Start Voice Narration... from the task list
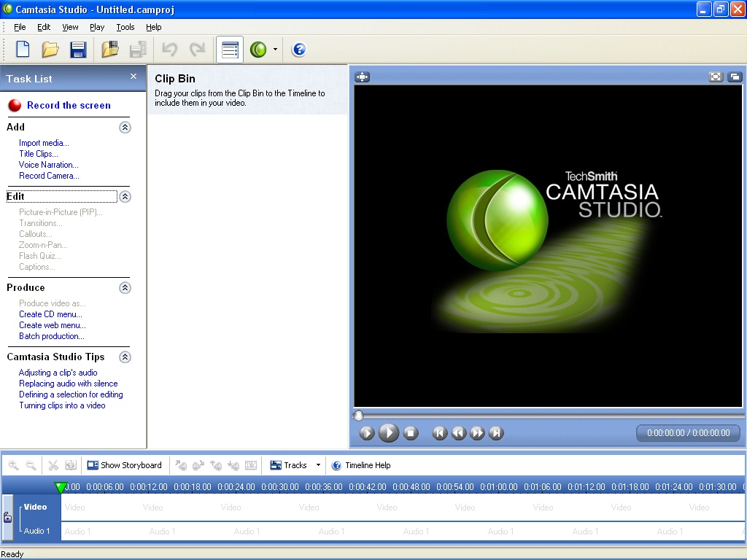This screenshot has width=747, height=560. [x=49, y=165]
